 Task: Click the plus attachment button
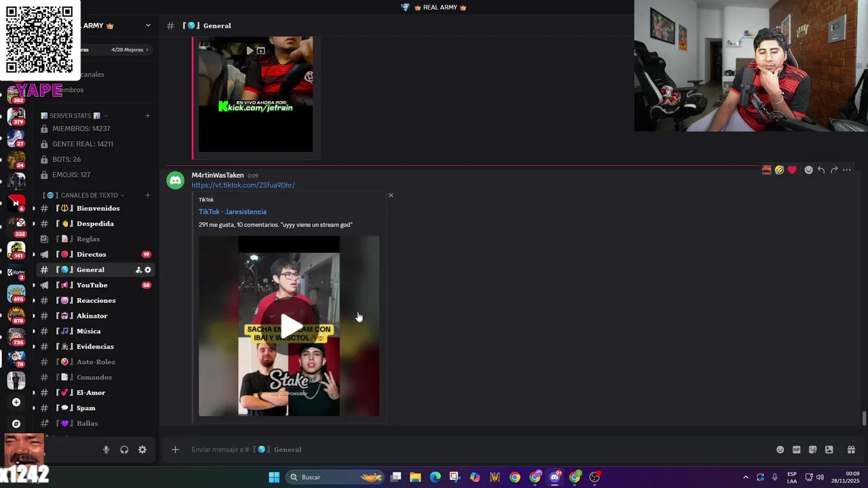coord(175,449)
